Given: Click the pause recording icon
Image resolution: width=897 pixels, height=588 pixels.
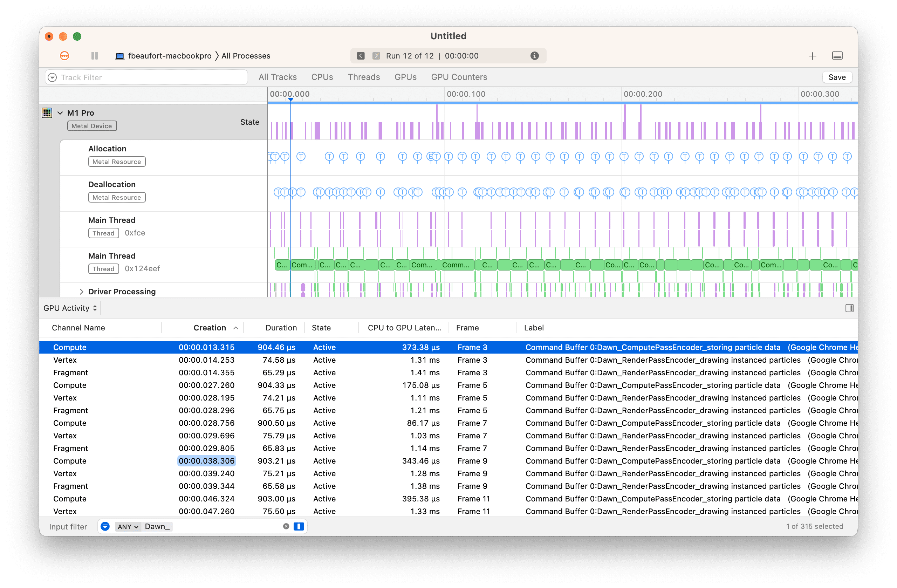Looking at the screenshot, I should 94,56.
